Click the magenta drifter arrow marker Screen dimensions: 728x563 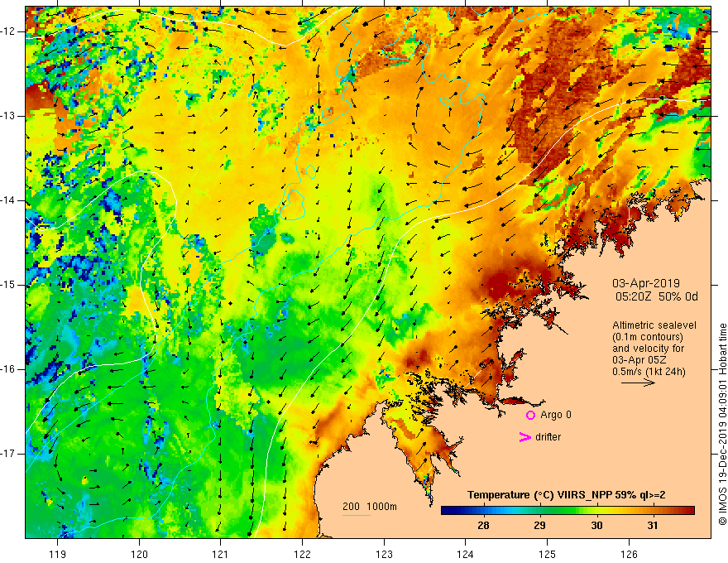[x=524, y=437]
